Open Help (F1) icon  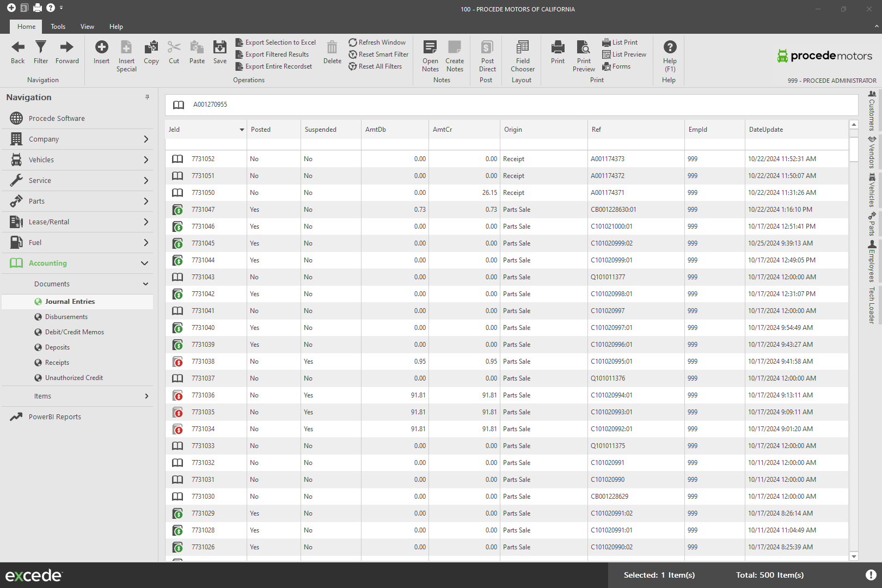[670, 47]
